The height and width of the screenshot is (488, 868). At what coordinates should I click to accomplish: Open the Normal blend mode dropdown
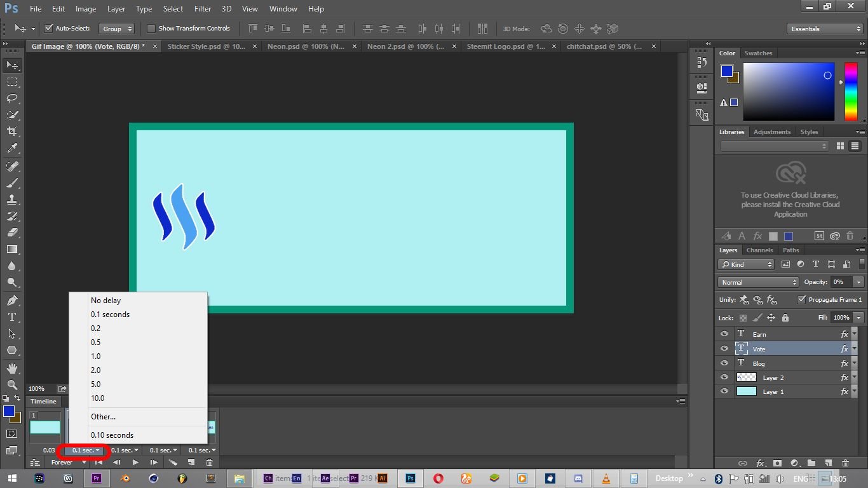[757, 282]
